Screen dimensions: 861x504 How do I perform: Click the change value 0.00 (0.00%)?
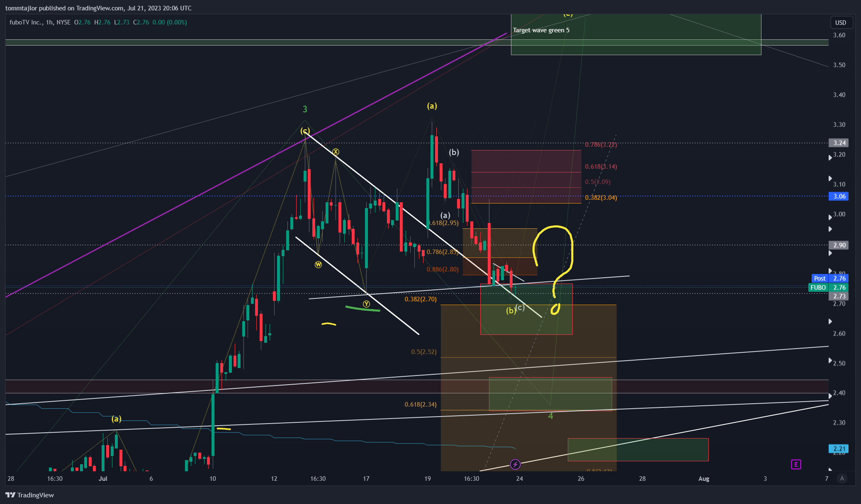pos(170,22)
